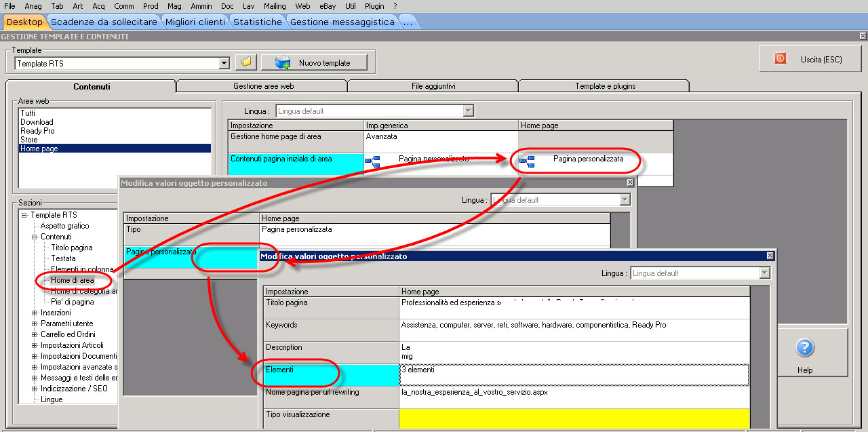Open Lingua dropdown in Contenuti panel
This screenshot has height=432, width=868.
pyautogui.click(x=468, y=111)
